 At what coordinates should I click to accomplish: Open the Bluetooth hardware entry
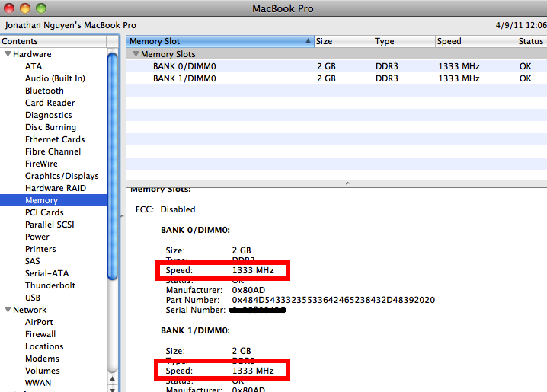click(44, 91)
